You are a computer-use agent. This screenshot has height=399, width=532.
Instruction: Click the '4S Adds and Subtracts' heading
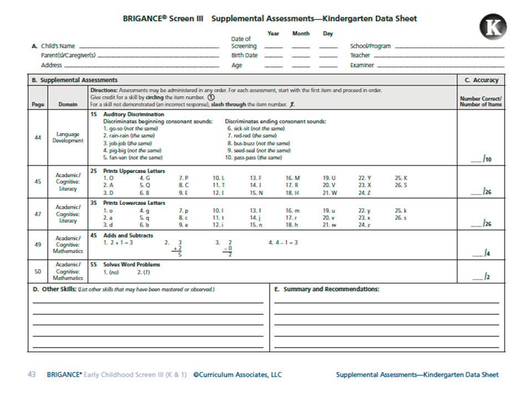[122, 236]
